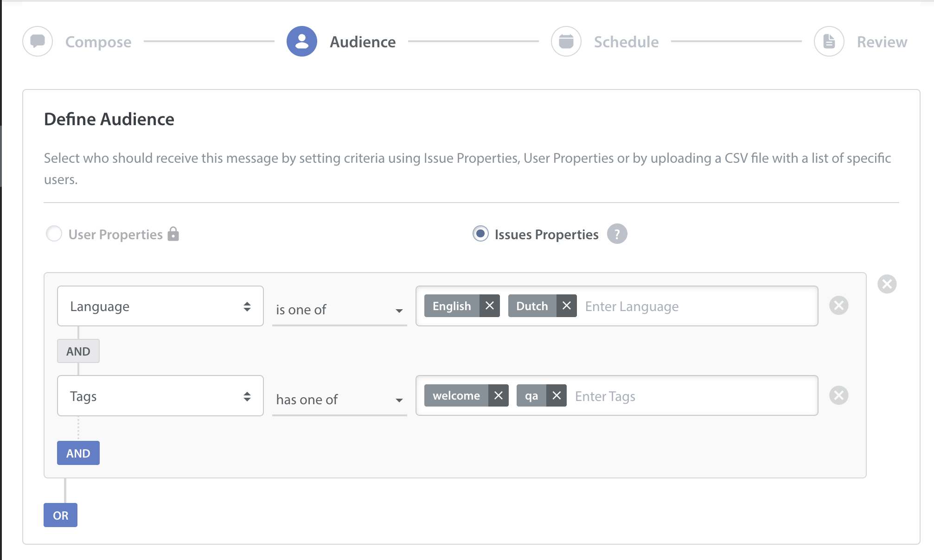Click the Compose speech bubble icon
Screen dimensions: 934x560
coord(37,41)
